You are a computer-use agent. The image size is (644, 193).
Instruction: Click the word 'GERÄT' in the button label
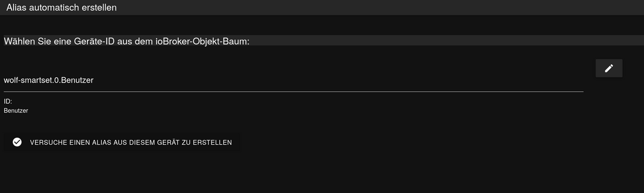164,143
